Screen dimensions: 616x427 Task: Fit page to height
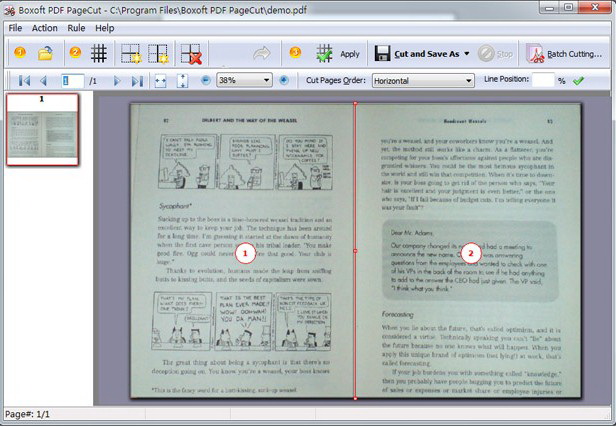(182, 81)
